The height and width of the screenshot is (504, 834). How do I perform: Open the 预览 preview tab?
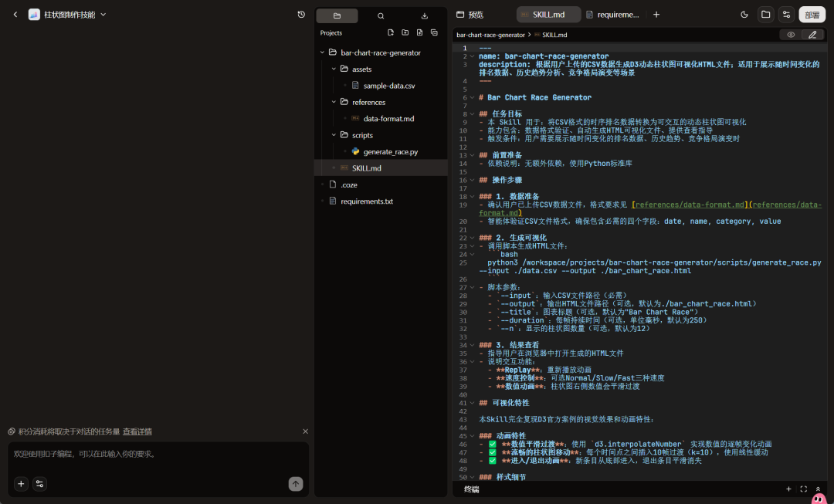(x=470, y=15)
